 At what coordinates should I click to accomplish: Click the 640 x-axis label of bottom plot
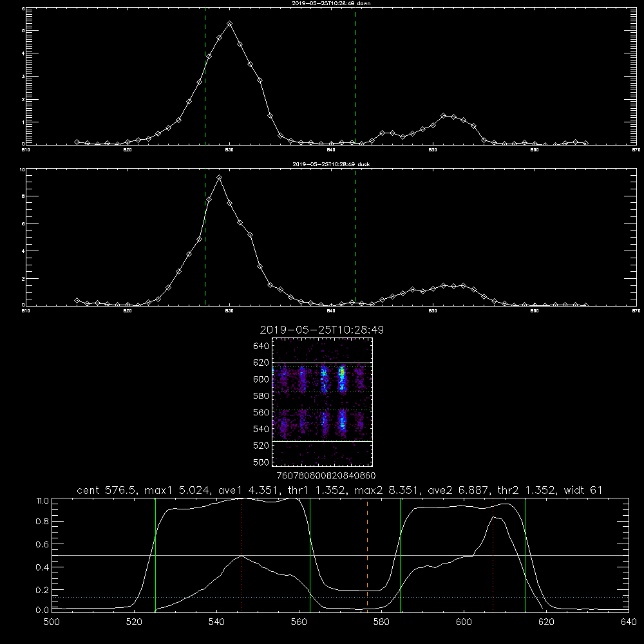[x=629, y=622]
